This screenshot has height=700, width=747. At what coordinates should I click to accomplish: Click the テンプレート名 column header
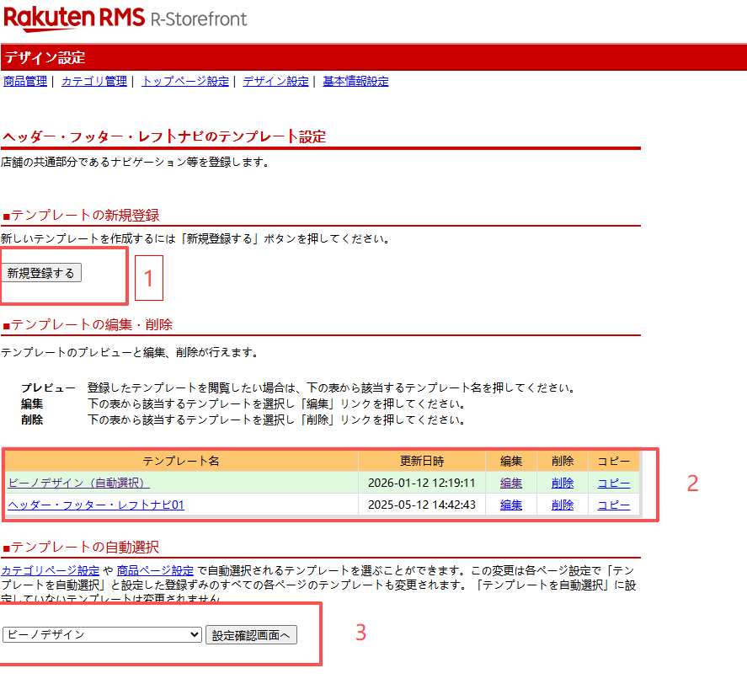pos(181,461)
